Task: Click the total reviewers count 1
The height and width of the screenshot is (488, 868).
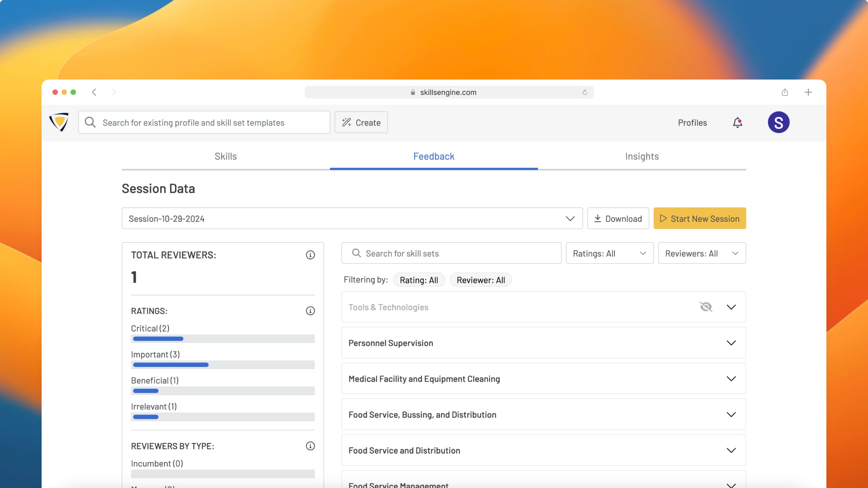Action: pos(134,277)
